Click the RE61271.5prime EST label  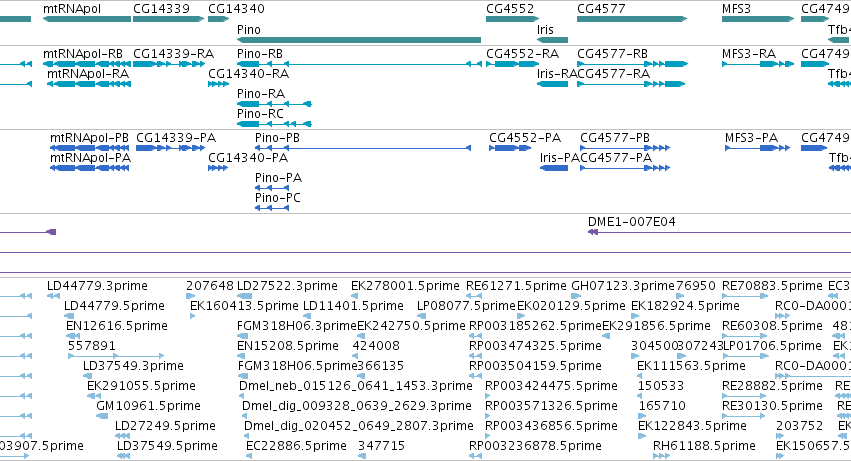tap(516, 286)
